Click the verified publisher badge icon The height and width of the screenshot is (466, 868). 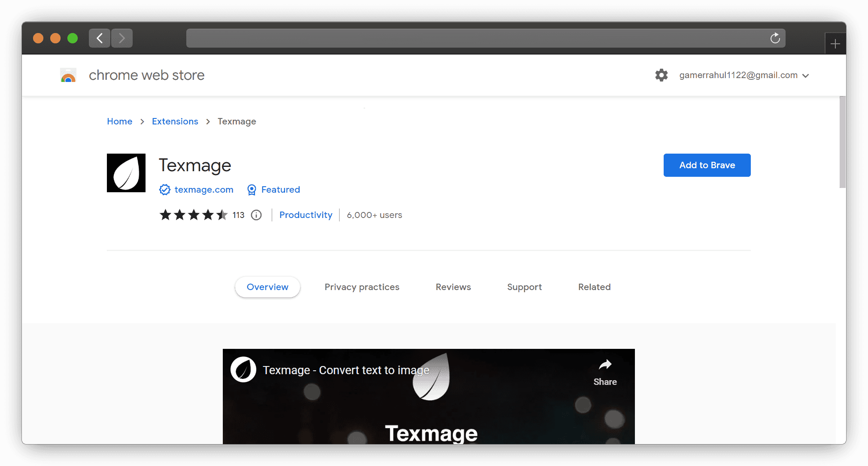tap(165, 190)
